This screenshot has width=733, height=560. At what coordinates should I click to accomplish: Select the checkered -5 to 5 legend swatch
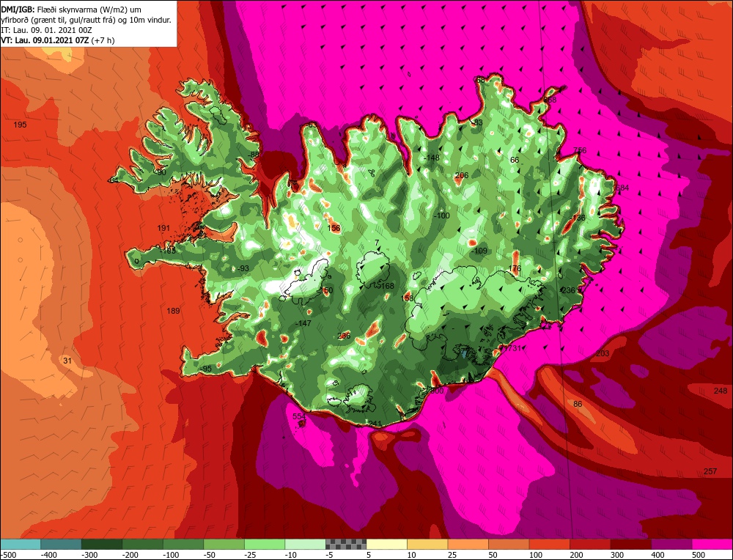[x=346, y=545]
